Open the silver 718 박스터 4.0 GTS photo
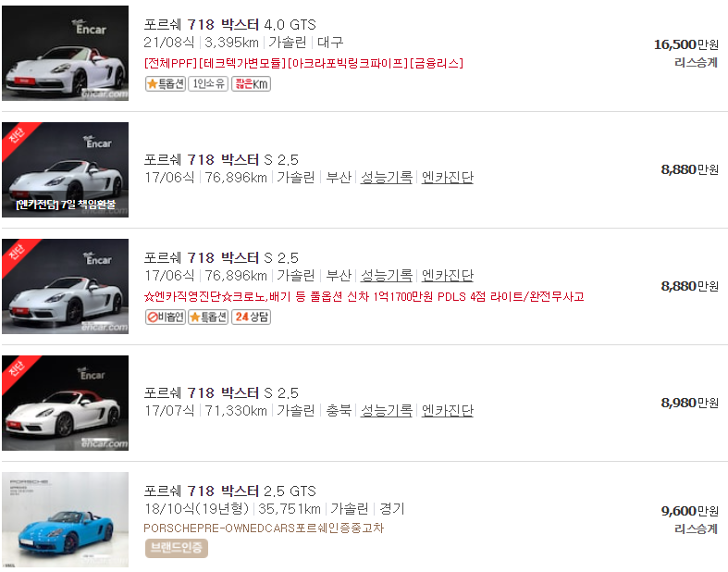The width and height of the screenshot is (728, 572). click(x=65, y=53)
